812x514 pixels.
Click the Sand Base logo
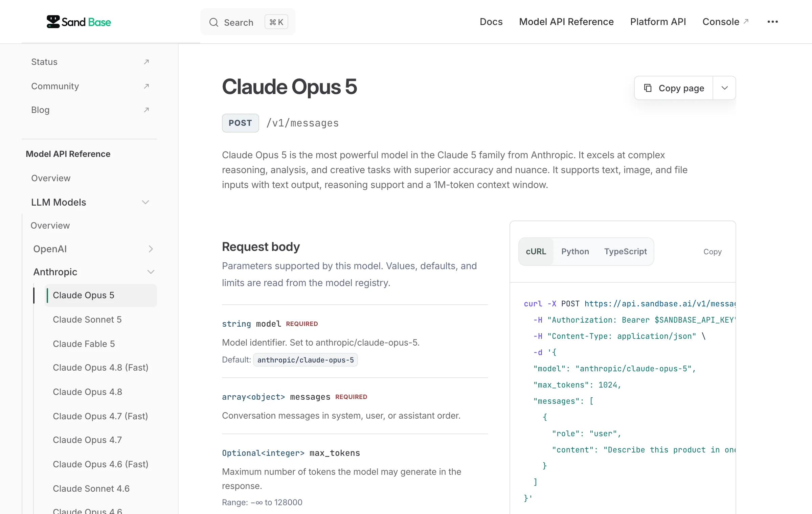tap(78, 22)
